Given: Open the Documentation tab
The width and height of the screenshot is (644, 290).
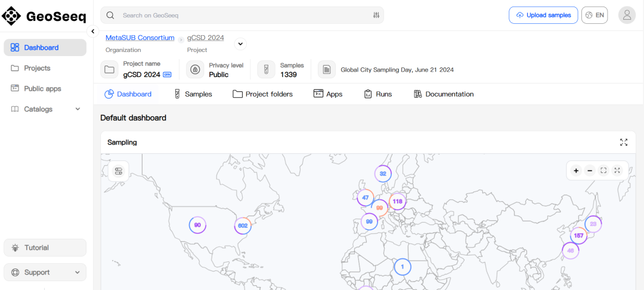Looking at the screenshot, I should [x=444, y=94].
